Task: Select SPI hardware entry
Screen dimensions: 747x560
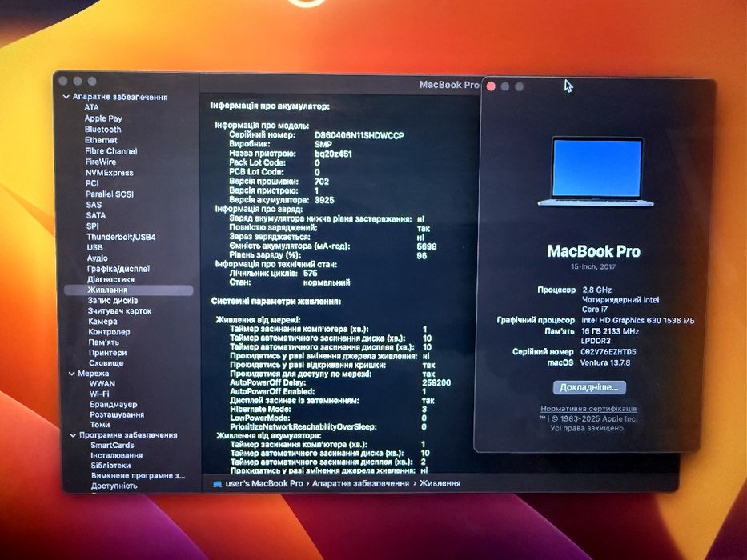Action: (92, 226)
